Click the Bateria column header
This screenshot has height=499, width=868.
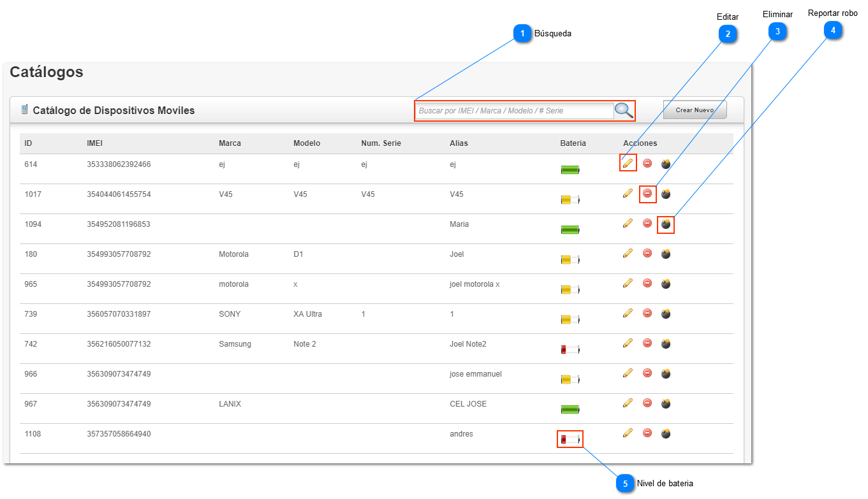click(x=573, y=143)
